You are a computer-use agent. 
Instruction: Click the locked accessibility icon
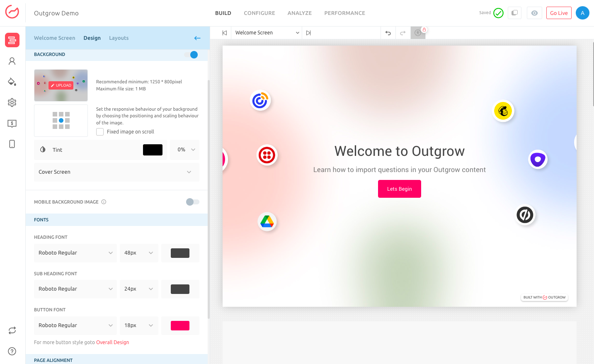(418, 33)
